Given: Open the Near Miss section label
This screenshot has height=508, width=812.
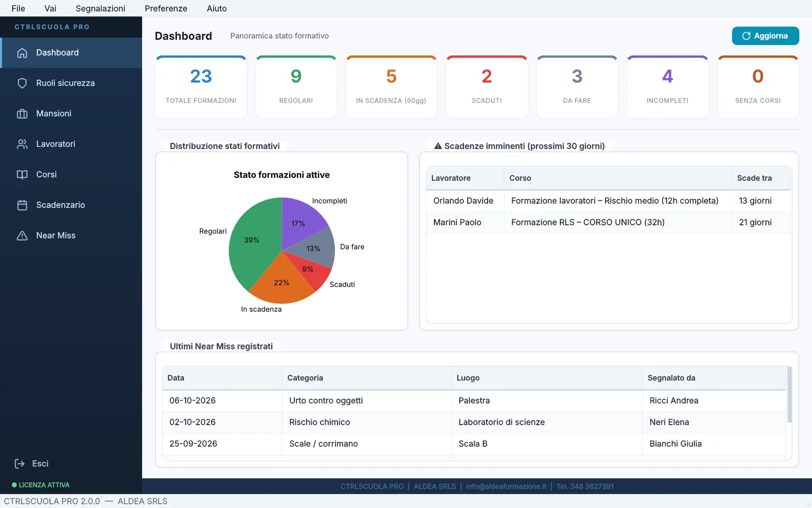Looking at the screenshot, I should tap(56, 236).
